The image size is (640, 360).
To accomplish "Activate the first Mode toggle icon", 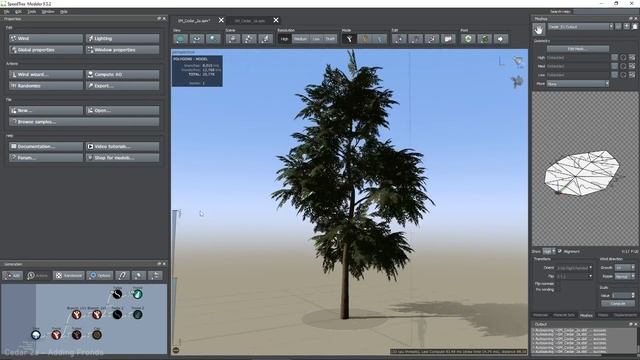I will coord(349,39).
